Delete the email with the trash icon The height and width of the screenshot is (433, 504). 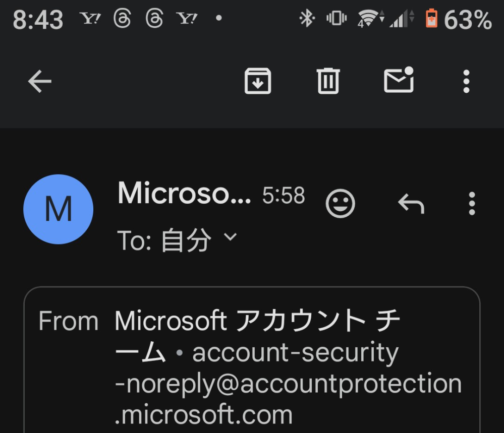coord(328,81)
